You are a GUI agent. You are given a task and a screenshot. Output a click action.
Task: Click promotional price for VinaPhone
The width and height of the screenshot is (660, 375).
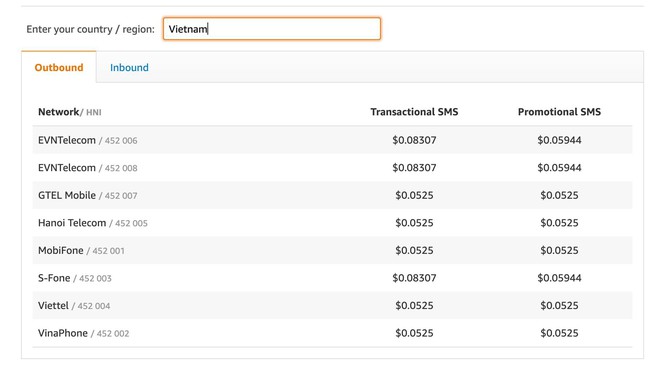559,333
